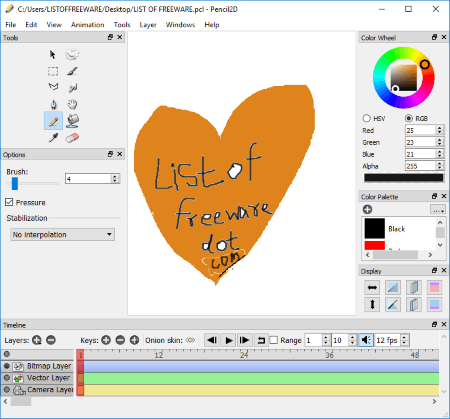Screen dimensions: 450x419
Task: Increase the fps value
Action: click(404, 337)
